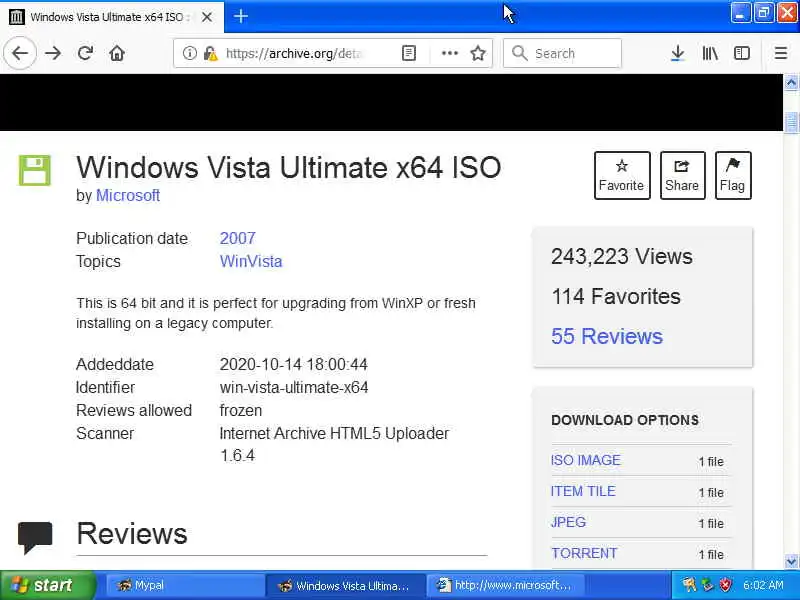Open the downloads panel
Screen dimensions: 800x600
click(x=678, y=53)
